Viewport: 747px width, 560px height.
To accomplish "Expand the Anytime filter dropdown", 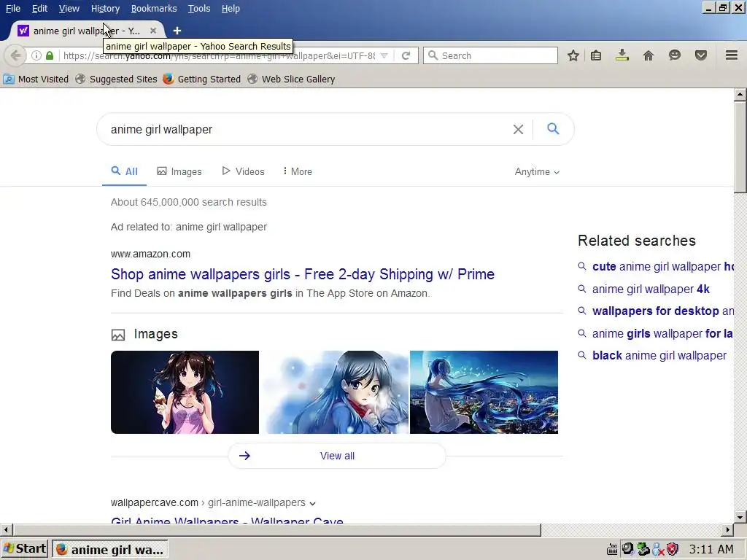I will tap(537, 172).
